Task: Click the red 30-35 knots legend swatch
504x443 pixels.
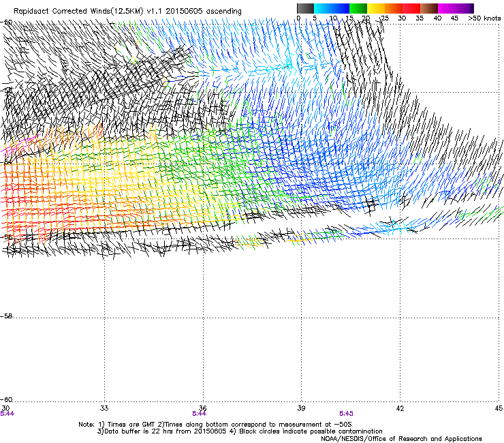Action: coord(411,8)
